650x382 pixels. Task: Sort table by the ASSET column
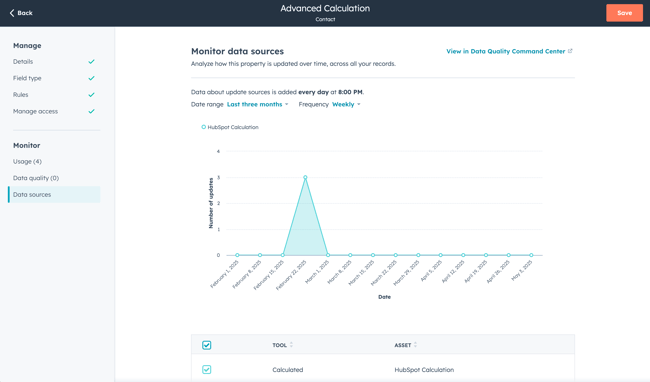click(405, 345)
